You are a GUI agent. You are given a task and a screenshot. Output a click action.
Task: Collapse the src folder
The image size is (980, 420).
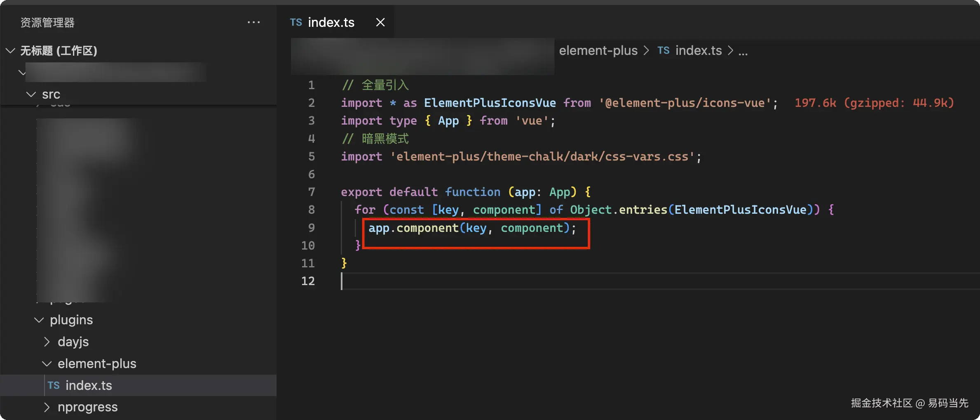[x=31, y=94]
